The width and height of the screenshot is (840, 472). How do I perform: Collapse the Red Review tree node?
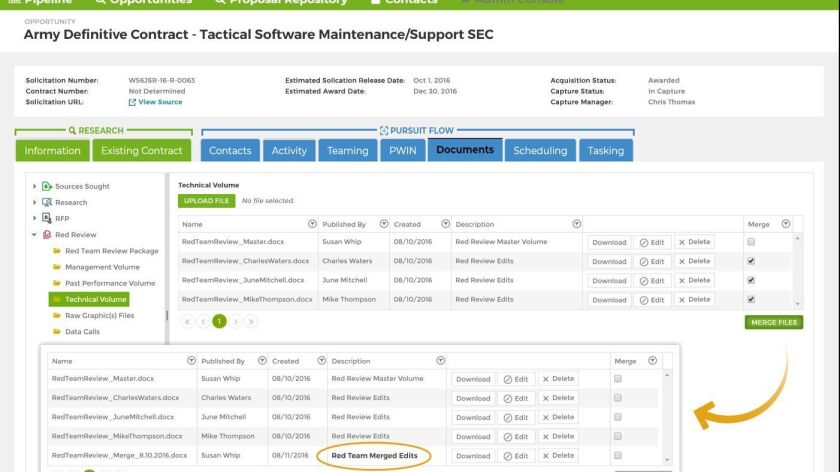coord(34,235)
